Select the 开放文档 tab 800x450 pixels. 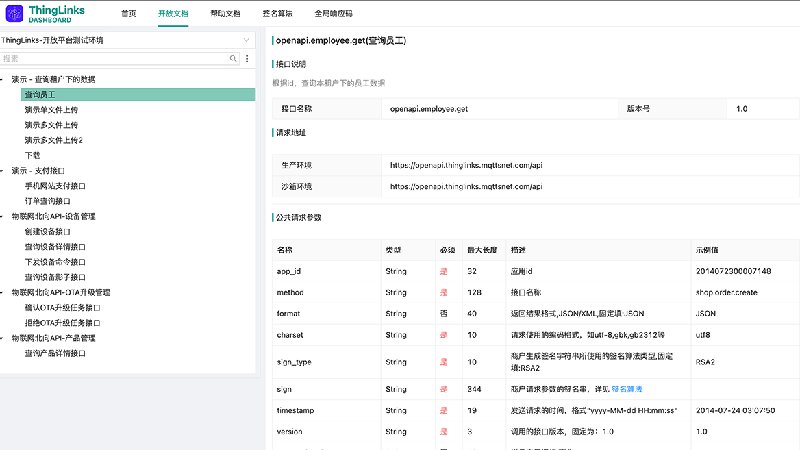(173, 13)
